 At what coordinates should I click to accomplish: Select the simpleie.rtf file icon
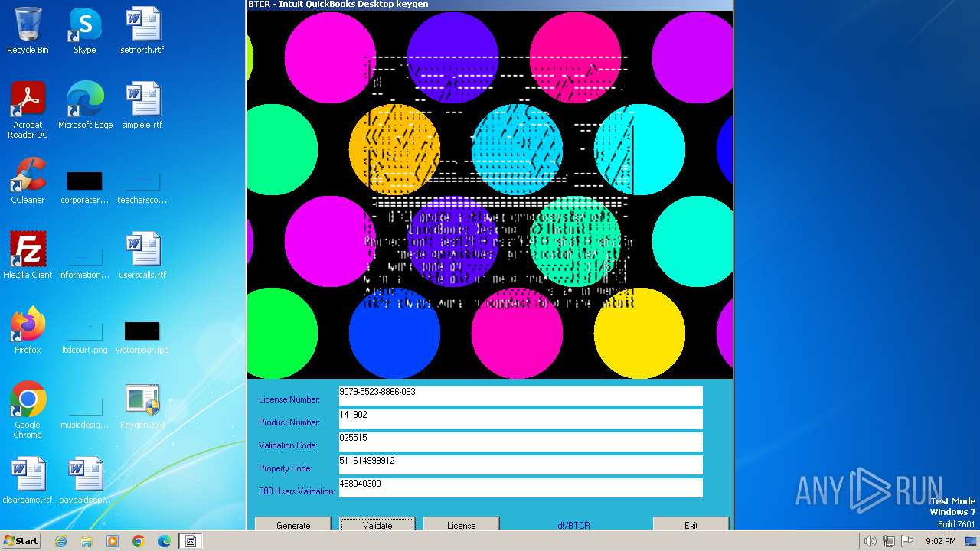(142, 106)
